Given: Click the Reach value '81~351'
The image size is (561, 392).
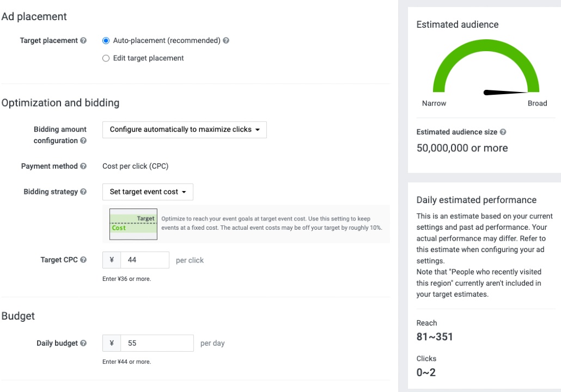Looking at the screenshot, I should [435, 337].
